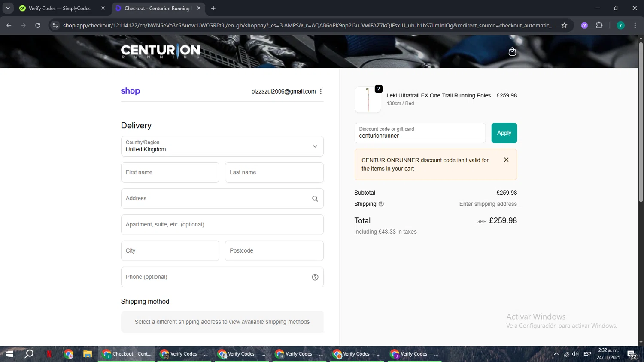Click the Discount code or gift card field
This screenshot has width=644, height=362.
420,133
